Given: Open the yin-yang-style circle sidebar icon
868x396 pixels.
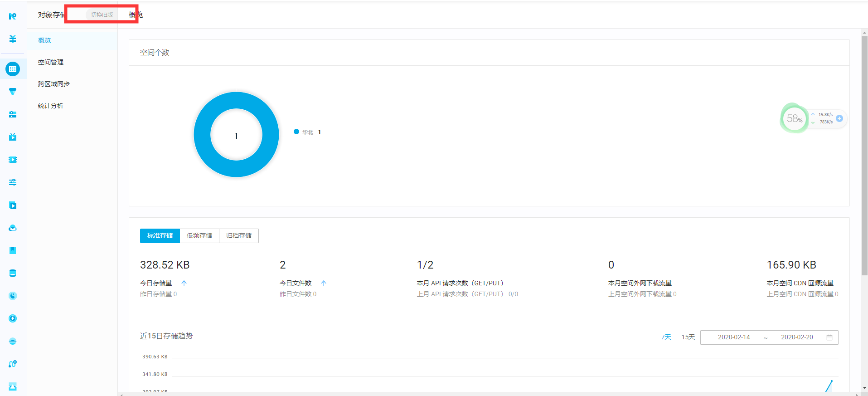Looking at the screenshot, I should [x=13, y=296].
